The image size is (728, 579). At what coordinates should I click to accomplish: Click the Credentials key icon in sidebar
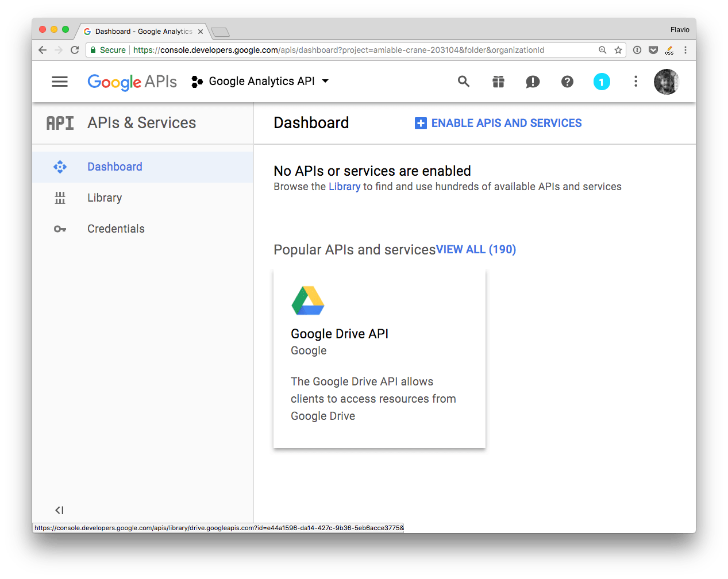[x=60, y=228]
